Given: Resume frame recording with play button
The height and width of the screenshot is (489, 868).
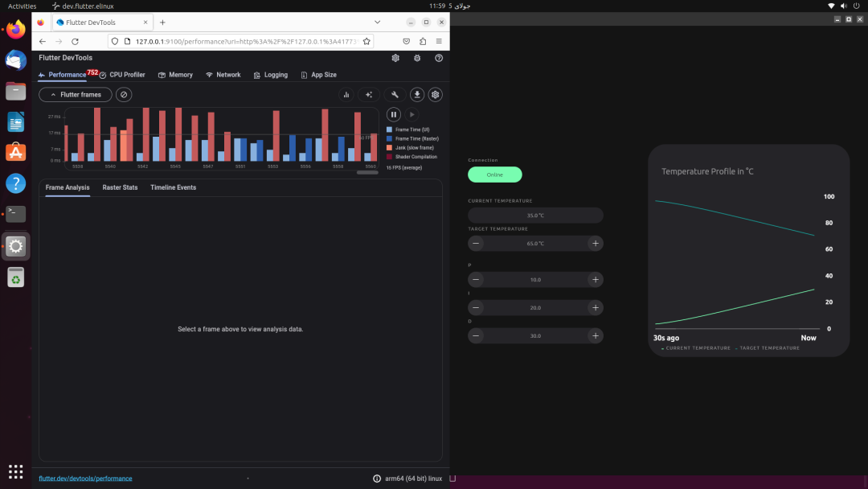Looking at the screenshot, I should pyautogui.click(x=411, y=115).
